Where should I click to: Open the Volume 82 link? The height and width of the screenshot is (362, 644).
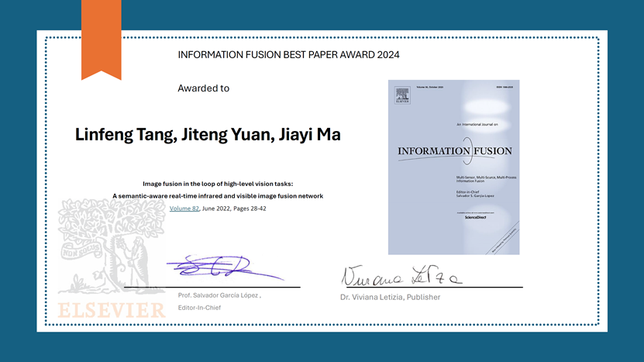[x=184, y=209]
